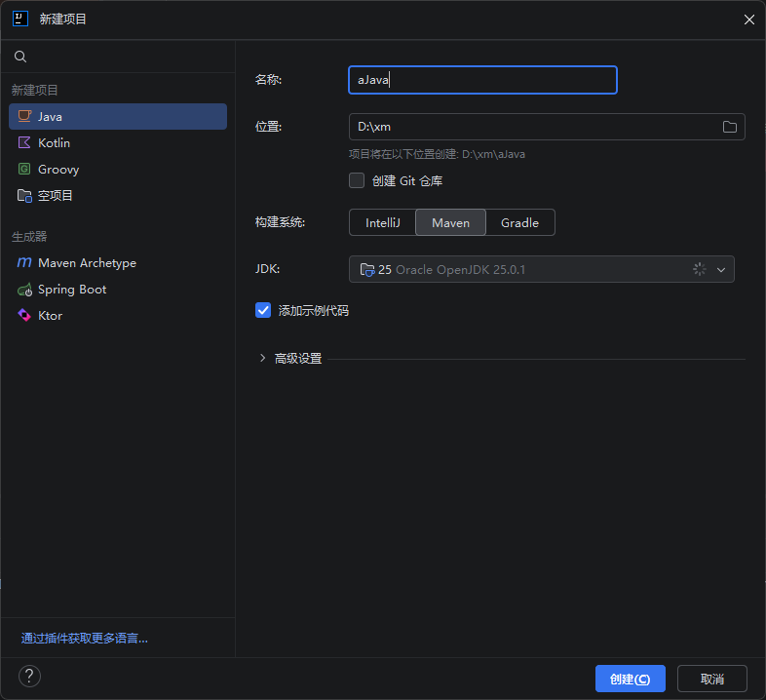Click the 创建(C) button
Viewport: 766px width, 700px height.
click(631, 679)
